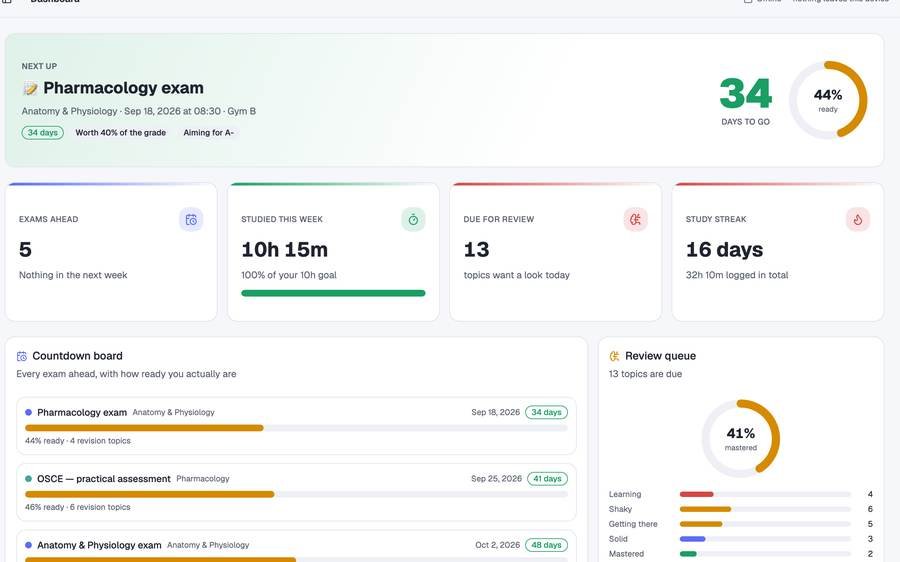The image size is (900, 562).
Task: Click the 32h 10m logged in total text
Action: point(737,275)
